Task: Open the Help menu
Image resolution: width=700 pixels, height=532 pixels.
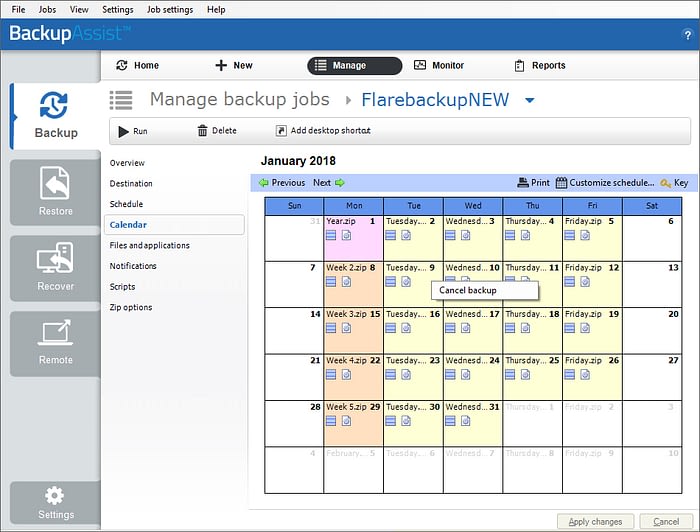Action: click(216, 9)
